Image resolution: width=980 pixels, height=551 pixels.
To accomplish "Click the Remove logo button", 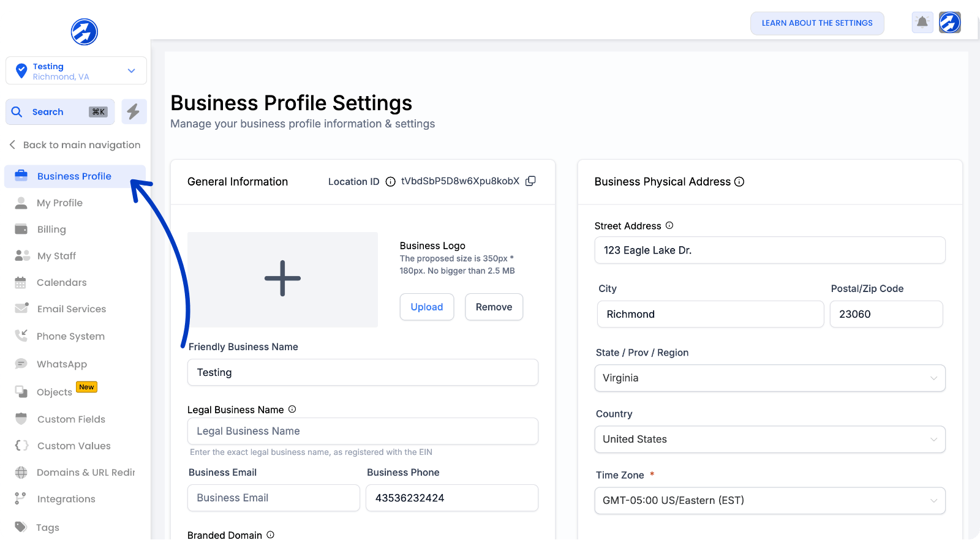I will pyautogui.click(x=494, y=307).
